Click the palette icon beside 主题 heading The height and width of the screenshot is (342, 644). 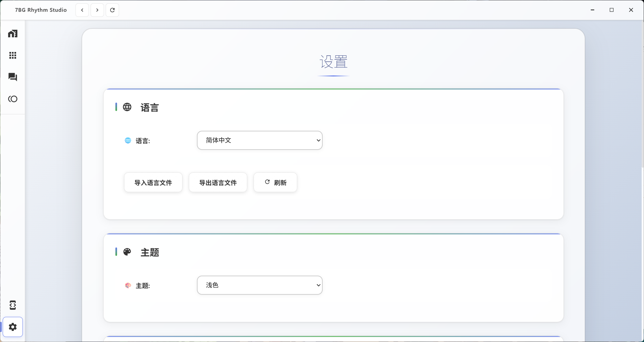coord(127,252)
